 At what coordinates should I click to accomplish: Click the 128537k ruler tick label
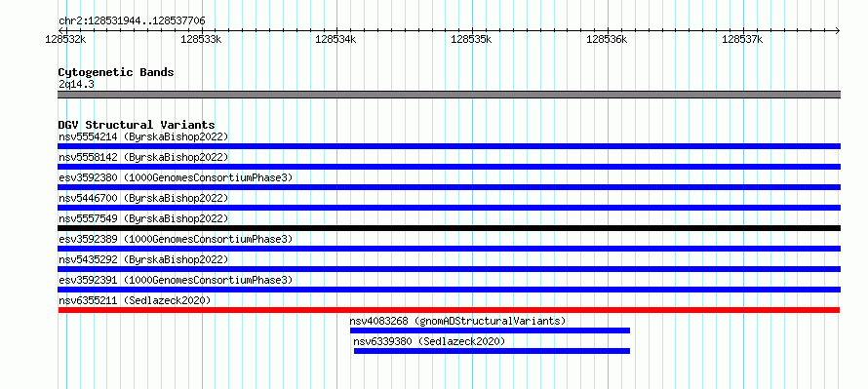[x=742, y=39]
